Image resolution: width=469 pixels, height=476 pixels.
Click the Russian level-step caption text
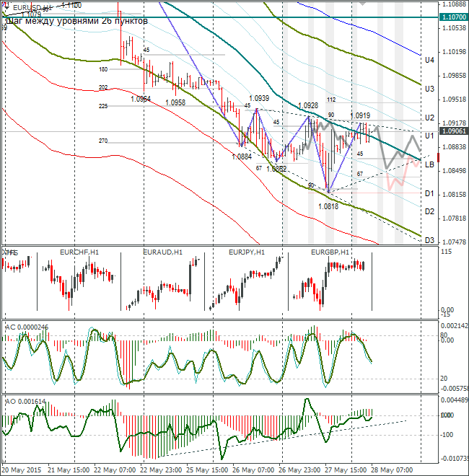click(x=77, y=21)
